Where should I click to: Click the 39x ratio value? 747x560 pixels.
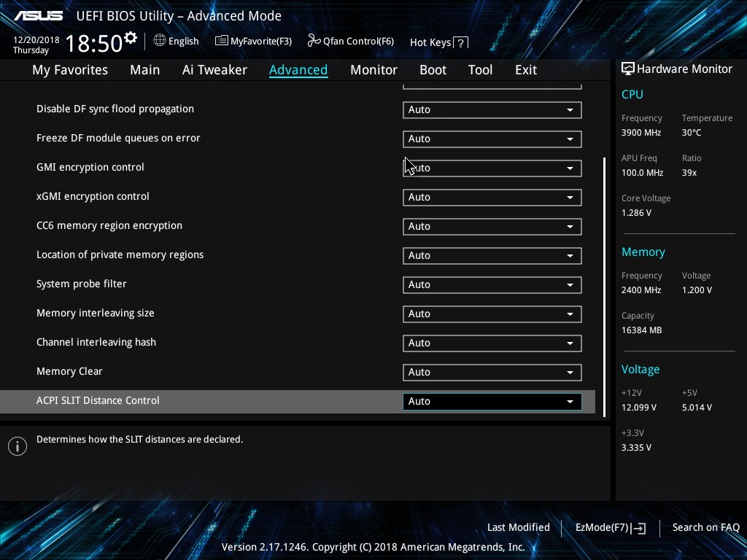(689, 173)
